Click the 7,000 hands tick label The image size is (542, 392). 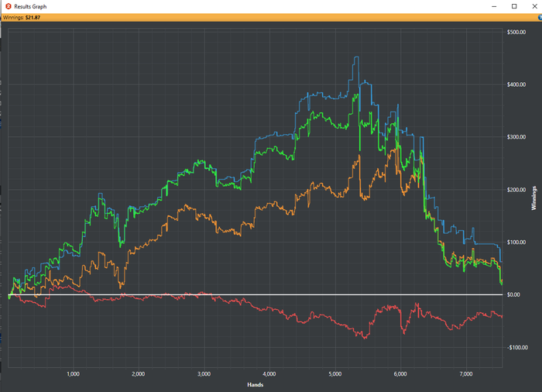[466, 374]
